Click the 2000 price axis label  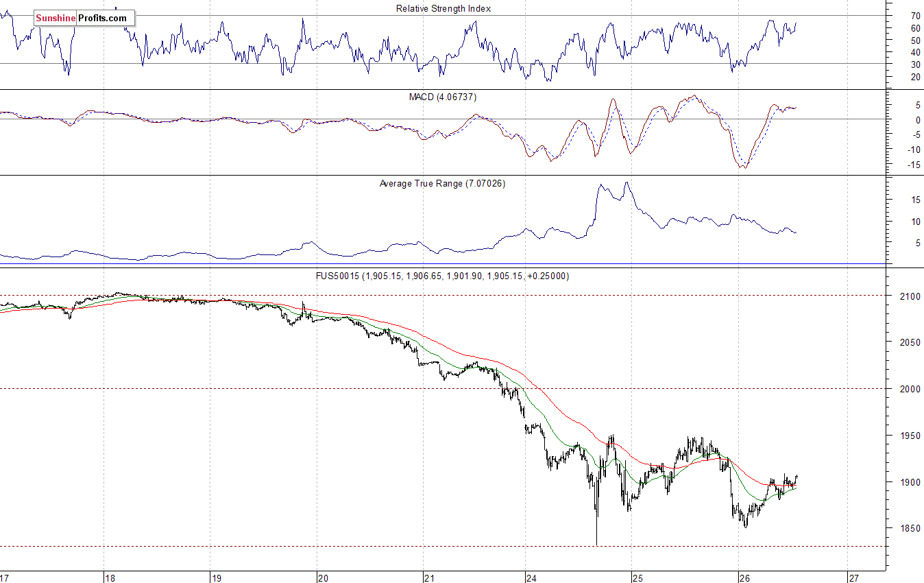tap(909, 389)
